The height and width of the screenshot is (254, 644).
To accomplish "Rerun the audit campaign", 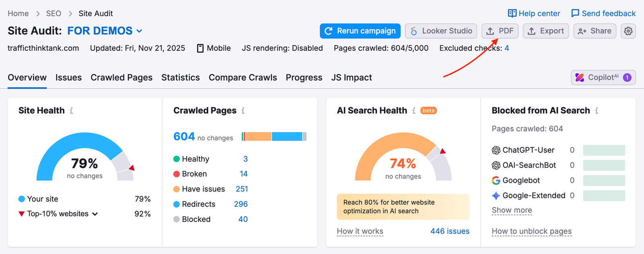I will 359,31.
